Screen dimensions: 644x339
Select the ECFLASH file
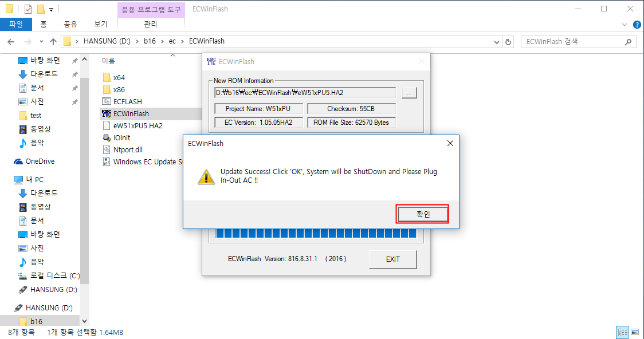click(x=122, y=101)
